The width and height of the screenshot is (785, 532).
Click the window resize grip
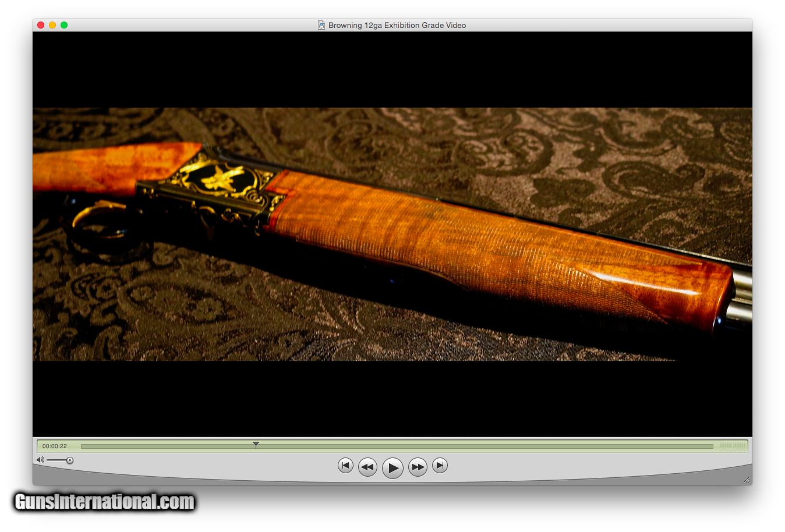tap(746, 480)
